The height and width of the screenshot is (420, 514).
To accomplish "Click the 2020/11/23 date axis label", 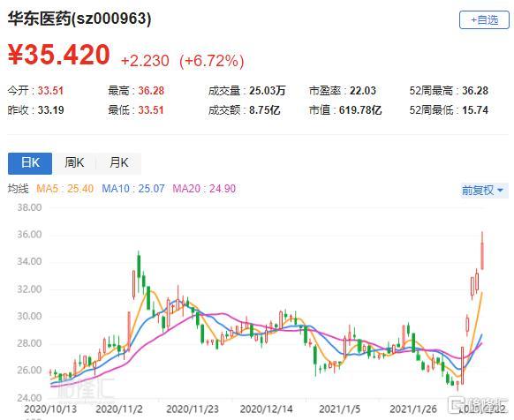I will tap(193, 409).
